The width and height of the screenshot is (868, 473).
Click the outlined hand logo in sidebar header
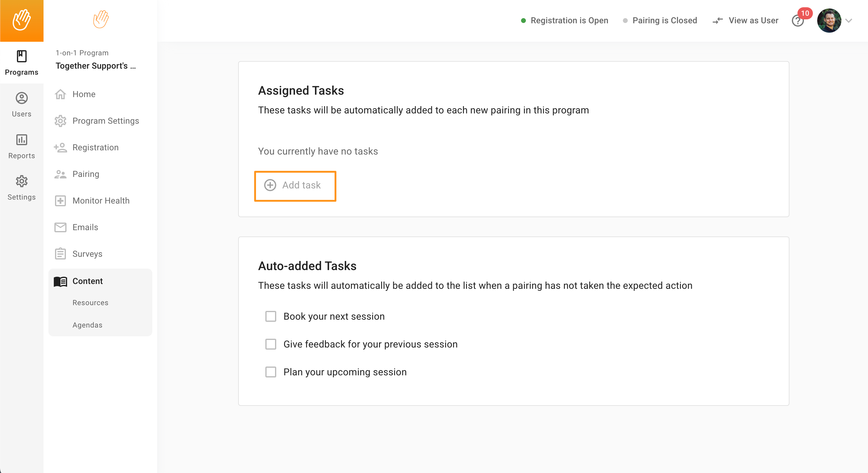101,19
